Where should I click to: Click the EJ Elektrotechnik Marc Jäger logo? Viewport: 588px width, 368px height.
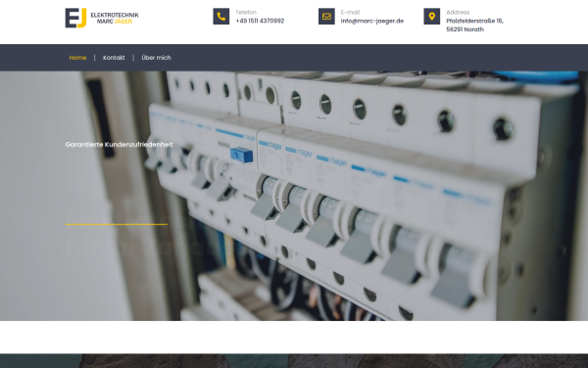tap(102, 18)
